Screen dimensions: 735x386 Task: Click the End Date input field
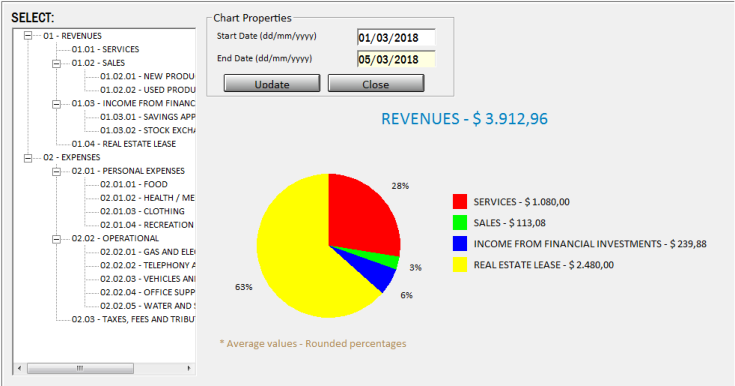396,60
